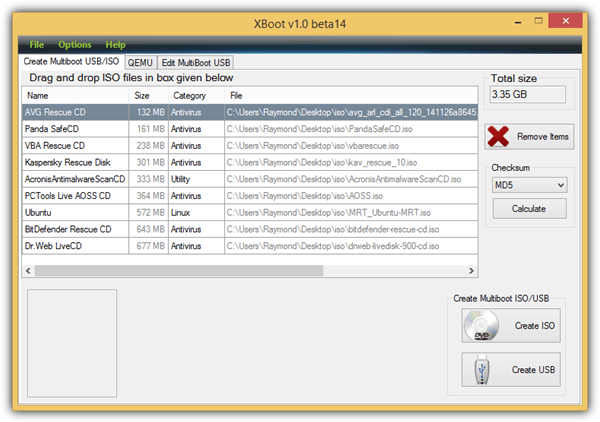The image size is (600, 422).
Task: Click the USB stick icon for Create USB
Action: coord(482,370)
